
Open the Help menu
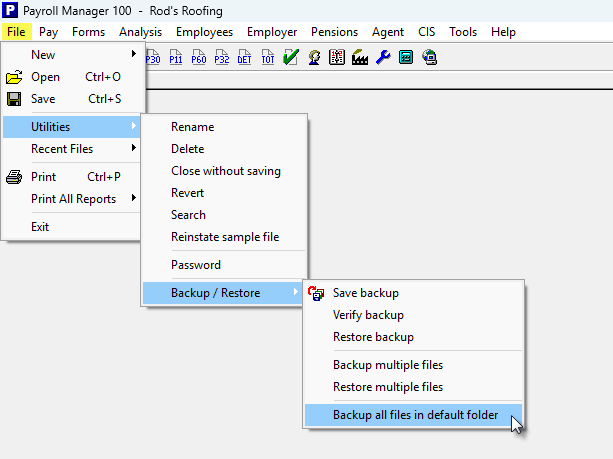(x=504, y=32)
